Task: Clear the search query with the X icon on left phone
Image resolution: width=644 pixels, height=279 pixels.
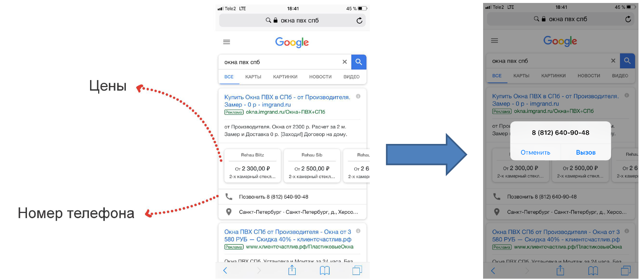Action: pyautogui.click(x=345, y=62)
